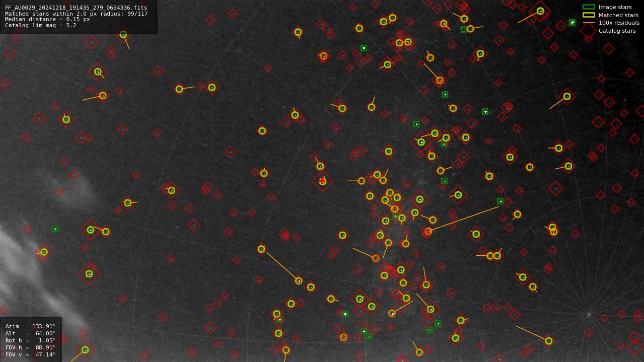Click the 'Matched stars' legend label
644x362 pixels.
click(x=618, y=15)
